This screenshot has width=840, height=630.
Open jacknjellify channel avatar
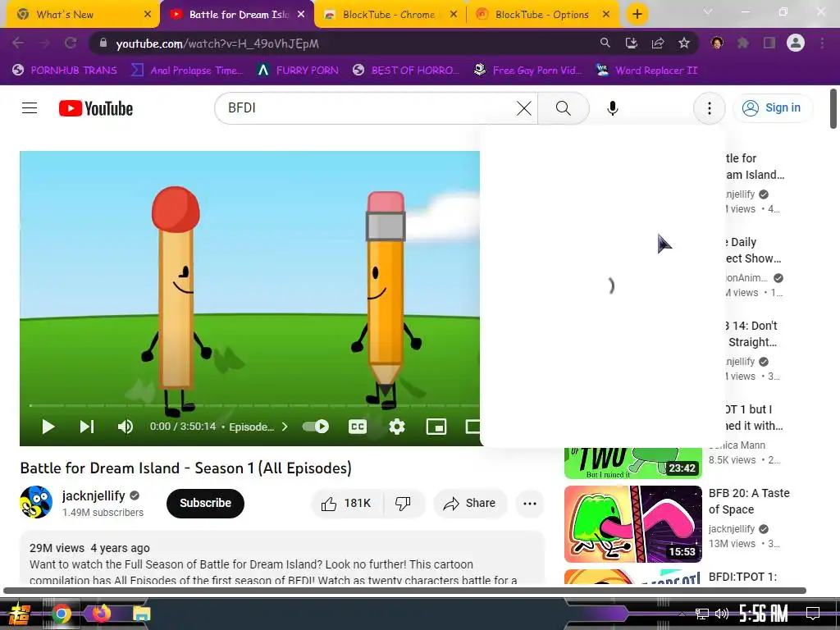point(36,502)
